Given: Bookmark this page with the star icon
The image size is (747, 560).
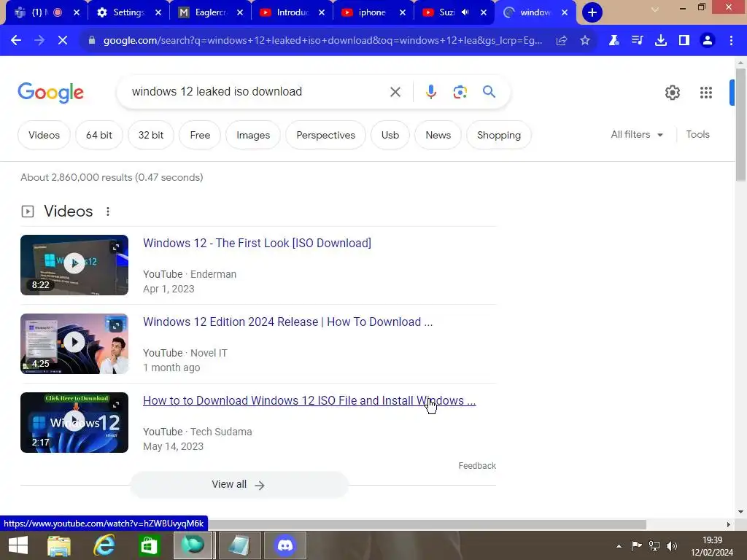Looking at the screenshot, I should pos(585,41).
